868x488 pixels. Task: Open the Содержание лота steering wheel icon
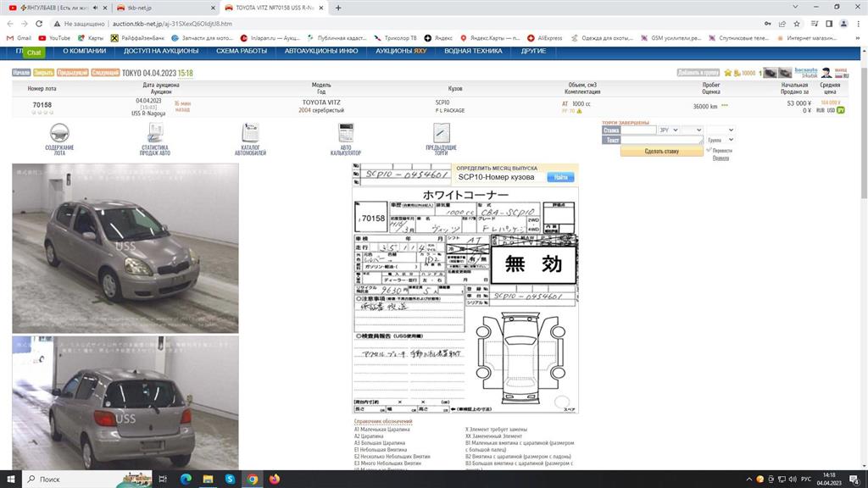click(59, 133)
